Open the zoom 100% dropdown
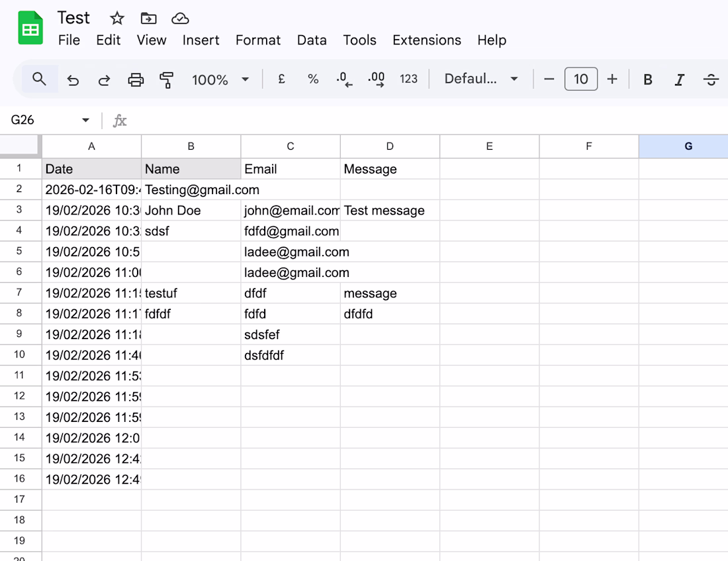 tap(220, 79)
